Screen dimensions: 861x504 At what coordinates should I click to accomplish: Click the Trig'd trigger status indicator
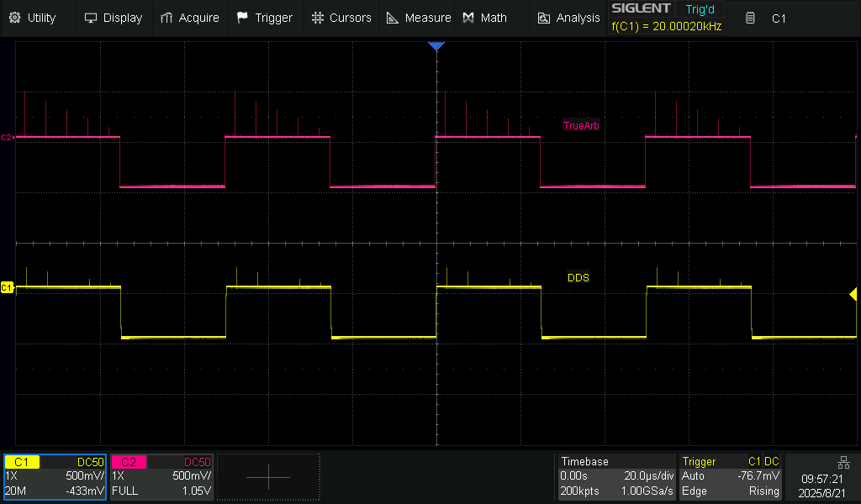pos(700,9)
